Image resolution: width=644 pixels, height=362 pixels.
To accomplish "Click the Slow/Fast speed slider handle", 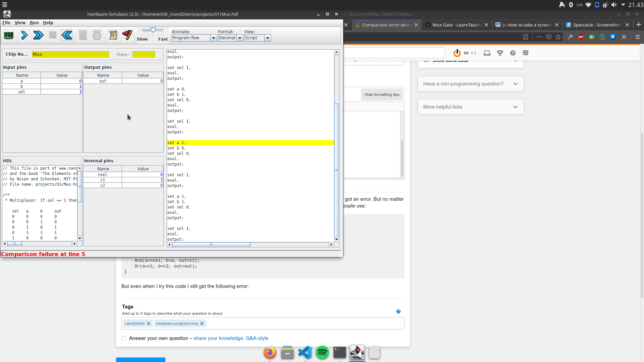I will (153, 30).
